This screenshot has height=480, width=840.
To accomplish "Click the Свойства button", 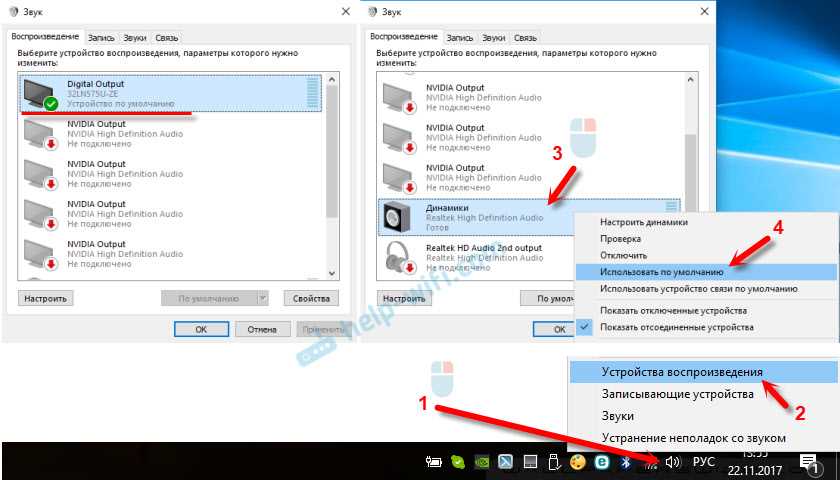I will tap(311, 298).
